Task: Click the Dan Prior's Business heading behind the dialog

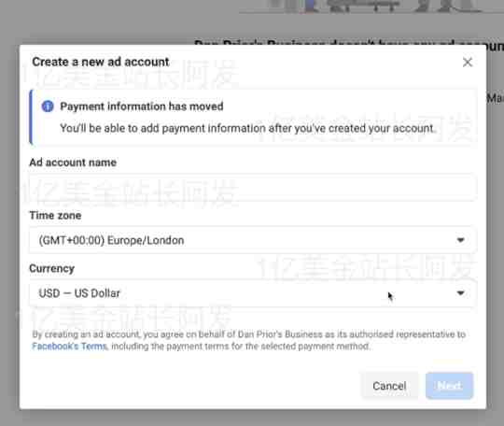Action: pyautogui.click(x=349, y=43)
